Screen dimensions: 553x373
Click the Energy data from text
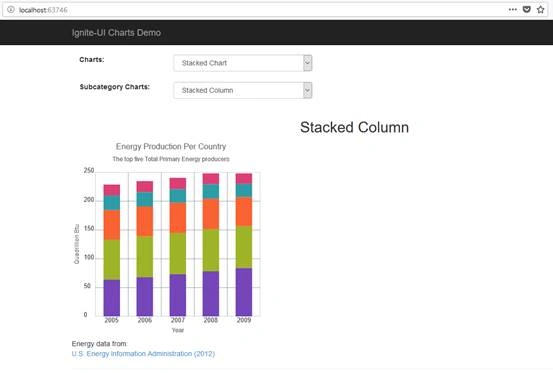[x=99, y=344]
